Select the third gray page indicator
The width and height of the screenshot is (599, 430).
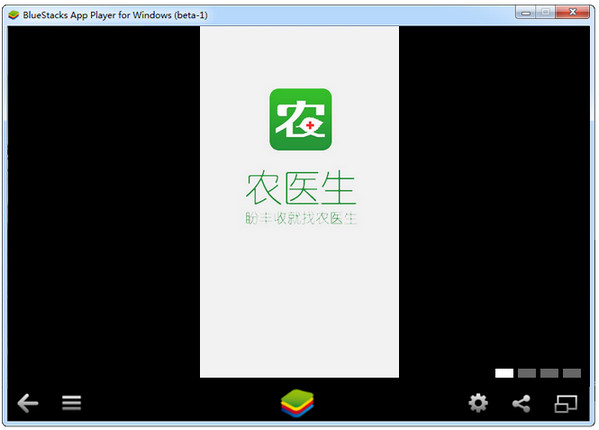[549, 373]
